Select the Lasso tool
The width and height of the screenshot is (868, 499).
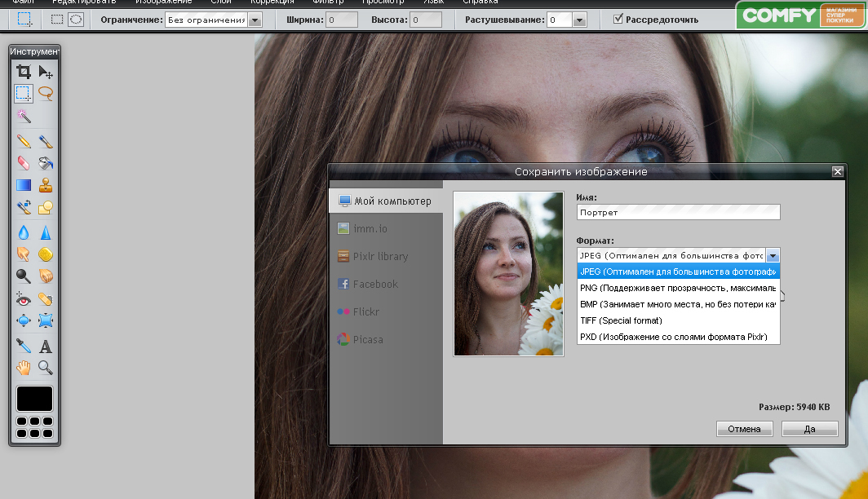(x=46, y=93)
